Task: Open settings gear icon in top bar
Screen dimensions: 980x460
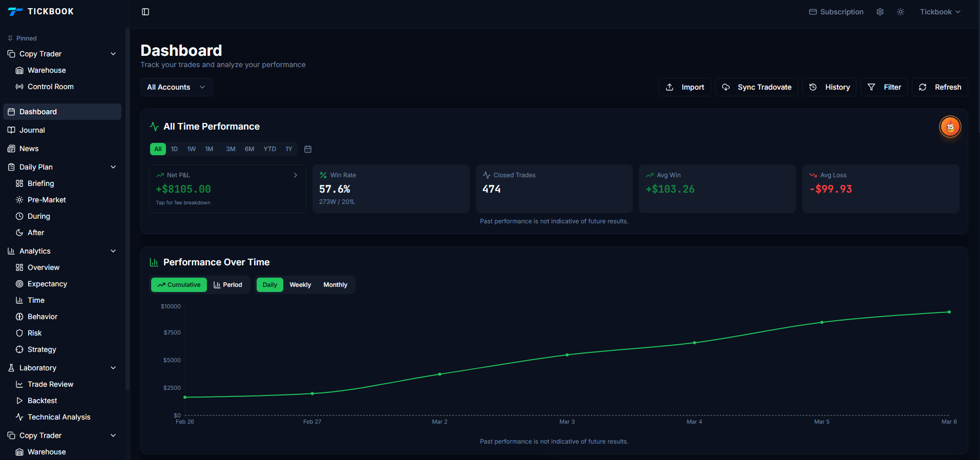Action: [880, 12]
